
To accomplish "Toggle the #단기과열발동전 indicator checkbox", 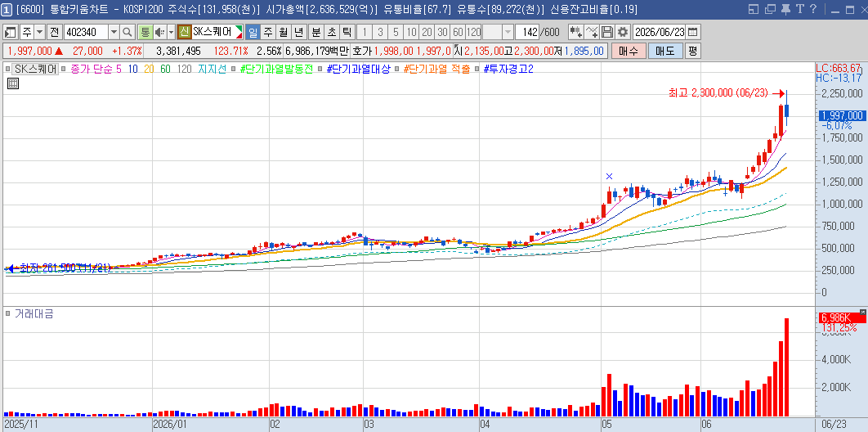I will (234, 70).
